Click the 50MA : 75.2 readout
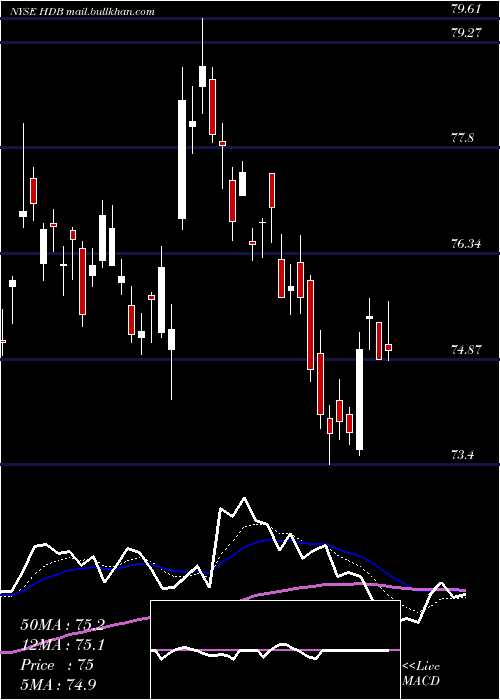 click(62, 625)
